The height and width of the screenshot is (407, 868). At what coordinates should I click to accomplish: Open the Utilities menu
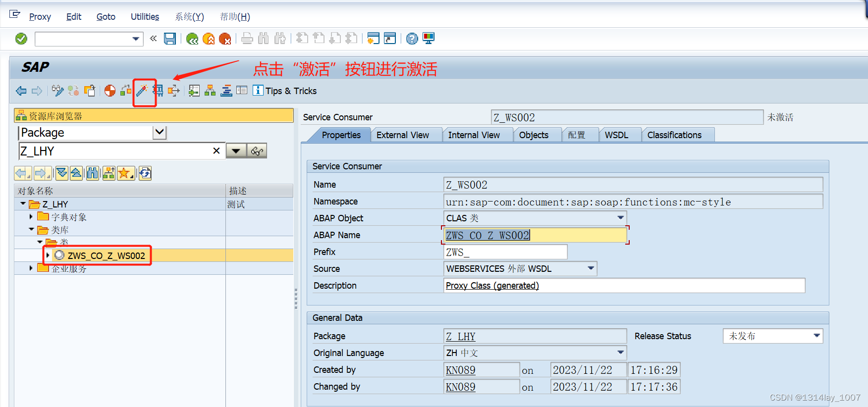[x=145, y=17]
